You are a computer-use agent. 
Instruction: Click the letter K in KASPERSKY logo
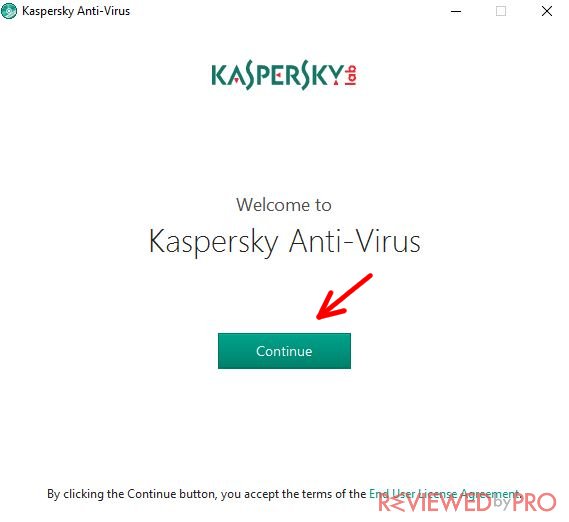pyautogui.click(x=219, y=75)
